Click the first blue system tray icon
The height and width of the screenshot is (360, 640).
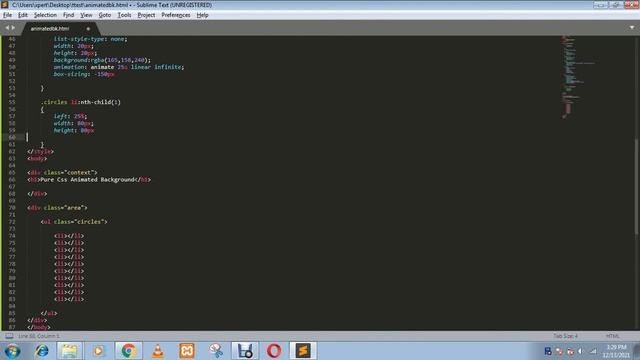tap(548, 351)
